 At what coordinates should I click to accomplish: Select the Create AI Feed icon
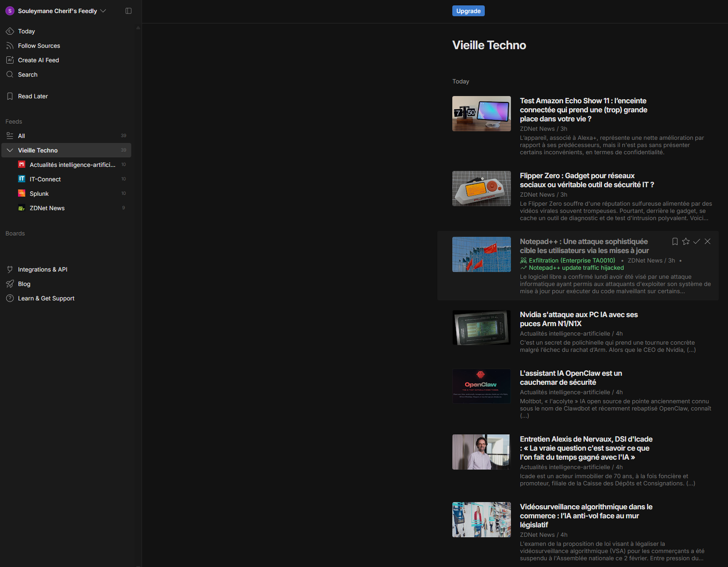click(10, 60)
